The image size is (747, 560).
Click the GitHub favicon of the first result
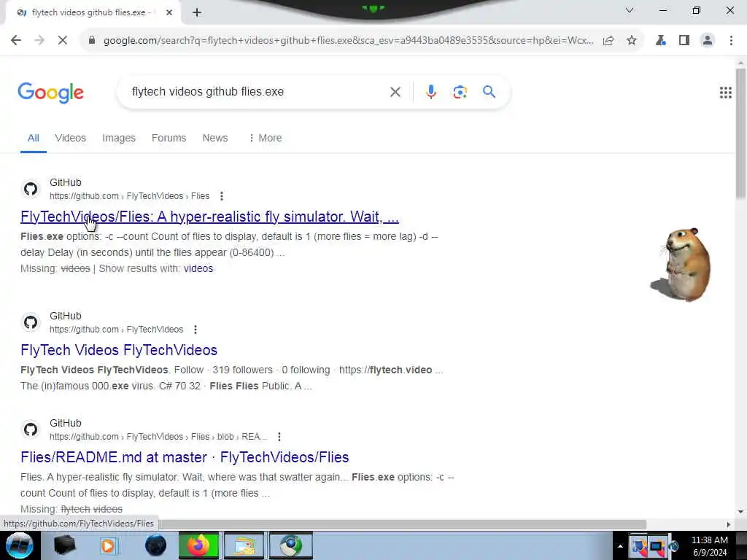(x=31, y=189)
